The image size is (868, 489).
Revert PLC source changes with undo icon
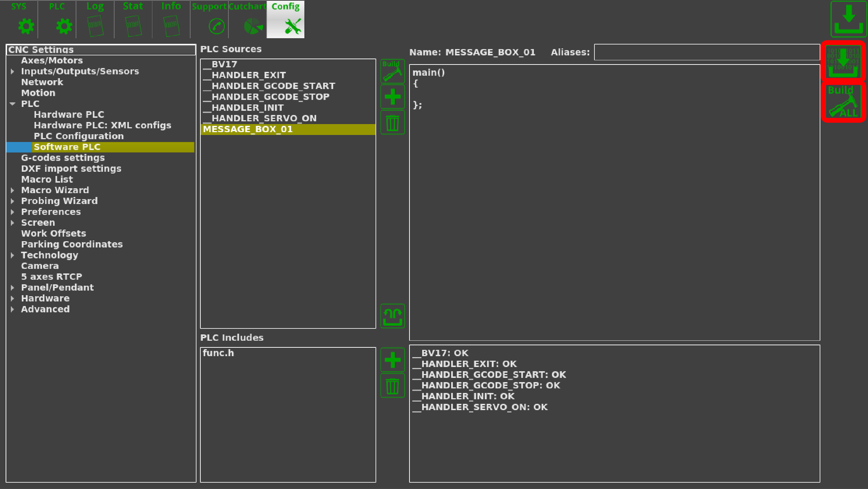[x=392, y=316]
